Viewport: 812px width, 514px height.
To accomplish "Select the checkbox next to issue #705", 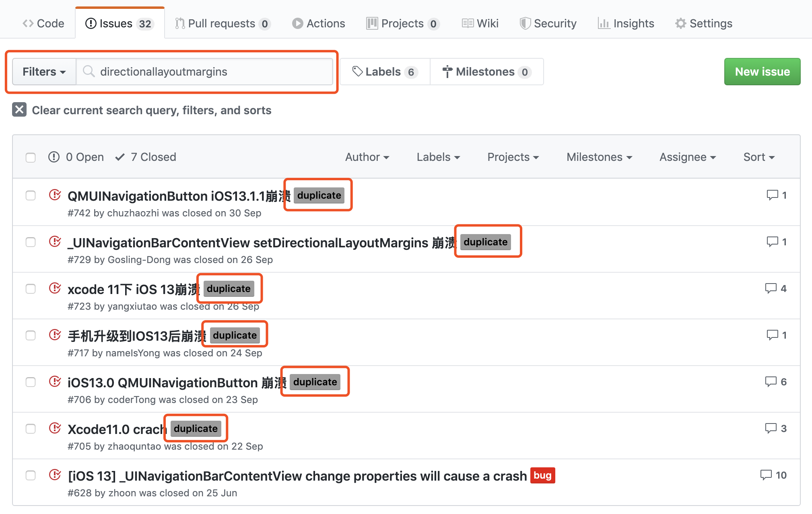I will pos(31,429).
